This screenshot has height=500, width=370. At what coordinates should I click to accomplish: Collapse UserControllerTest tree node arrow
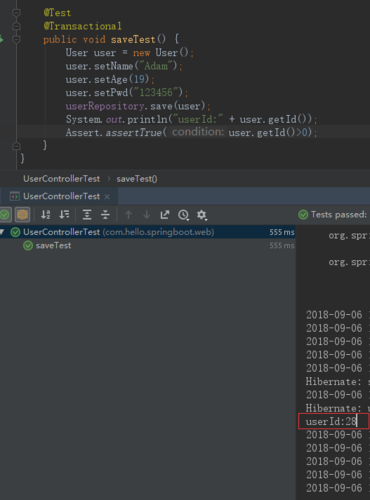[2, 232]
